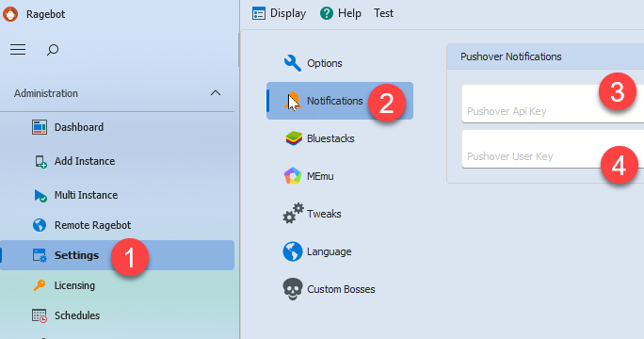Select Remote Ragebot globe icon
Image resolution: width=644 pixels, height=339 pixels.
(40, 225)
